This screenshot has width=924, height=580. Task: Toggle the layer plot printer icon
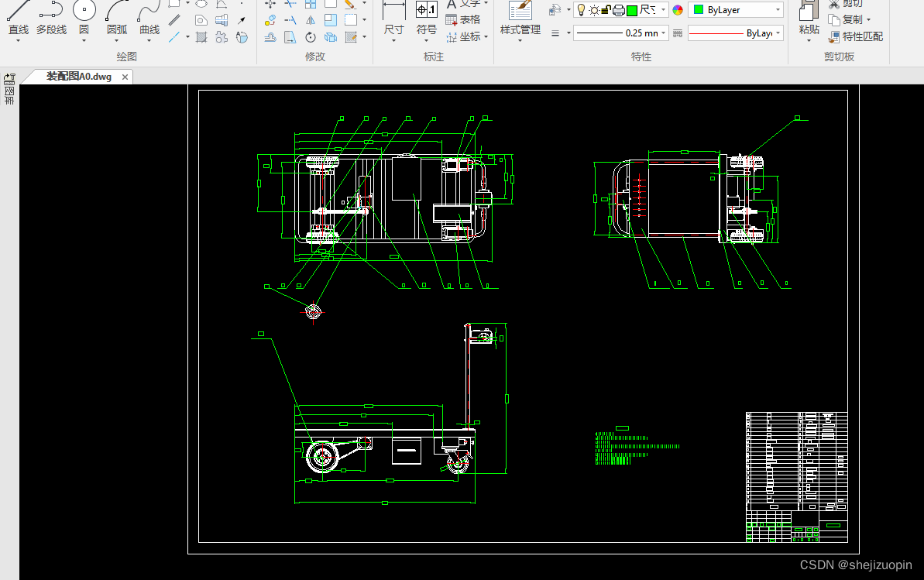[618, 10]
